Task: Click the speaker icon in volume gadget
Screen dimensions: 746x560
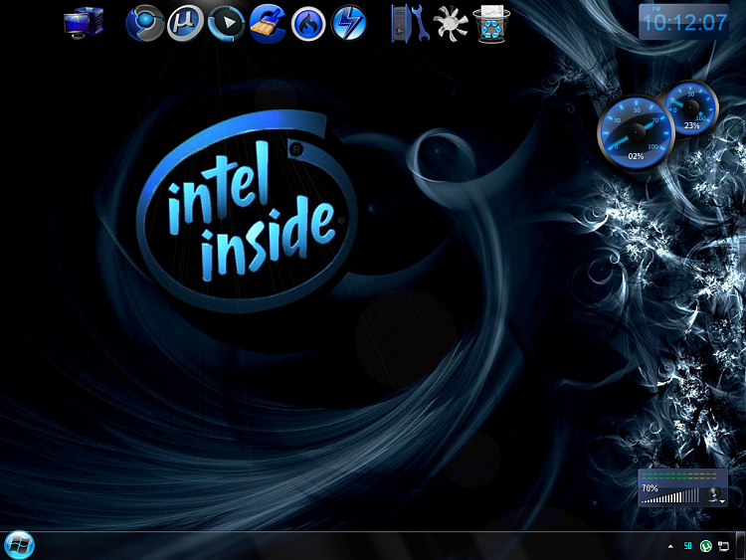Action: [x=713, y=494]
